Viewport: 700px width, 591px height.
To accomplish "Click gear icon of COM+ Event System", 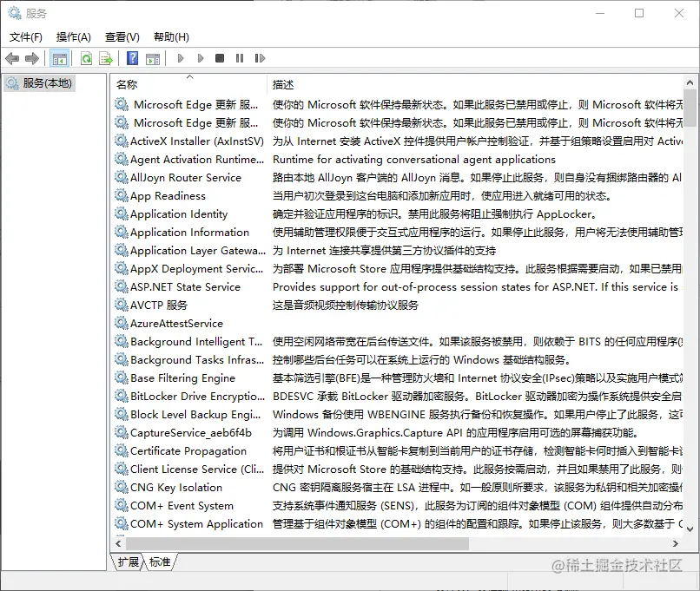I will pyautogui.click(x=122, y=505).
